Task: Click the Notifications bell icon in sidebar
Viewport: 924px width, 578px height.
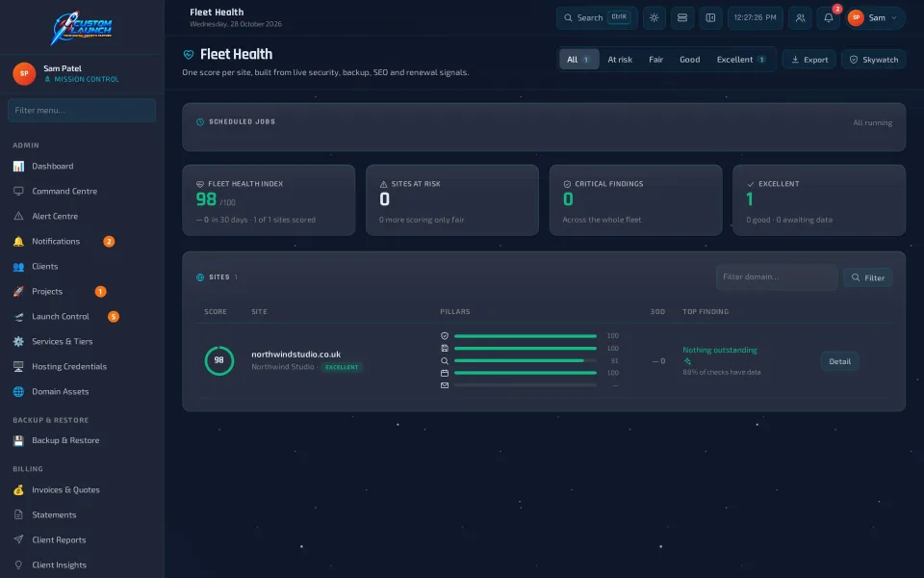Action: [19, 241]
